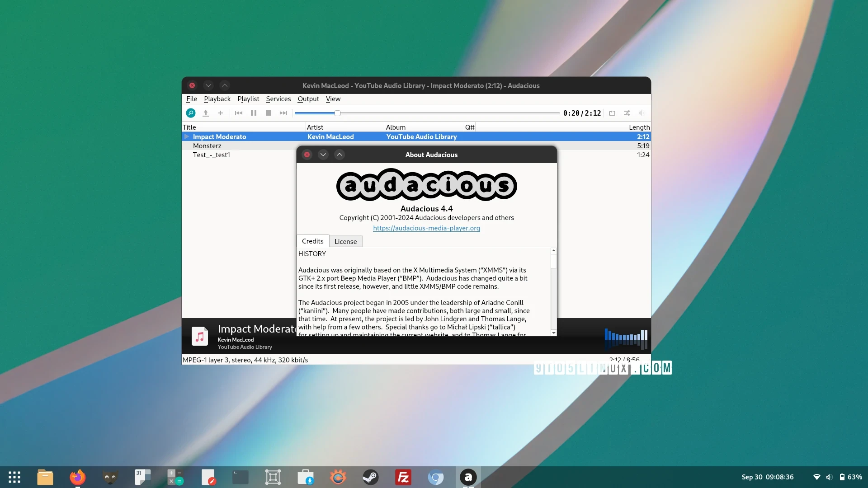Click the credits scrollbar down arrow
868x488 pixels.
point(554,333)
